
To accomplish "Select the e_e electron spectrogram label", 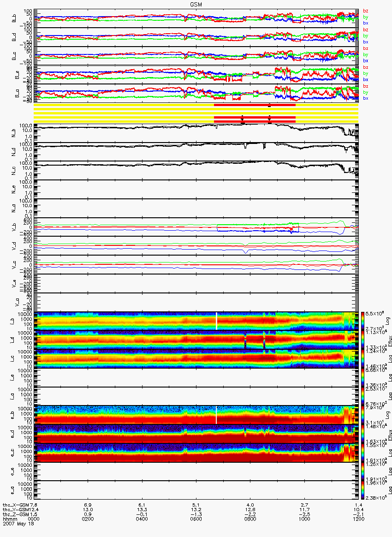I will (12, 471).
